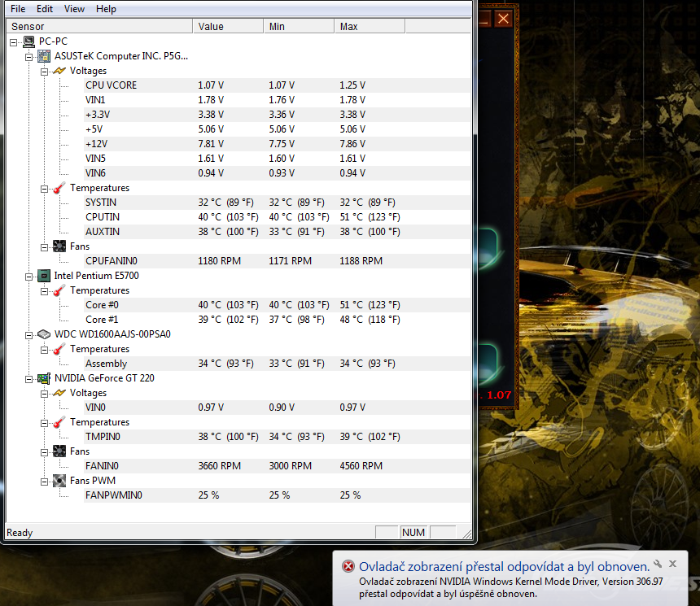Select the VIN0 GPU voltage row
Screen dimensions: 700x606
[x=277, y=408]
